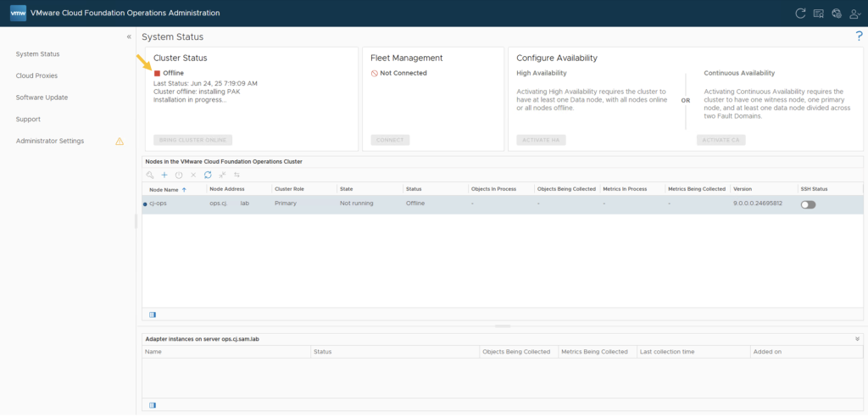Click the sidebar vertical resize handle
The height and width of the screenshot is (418, 868).
(x=136, y=221)
